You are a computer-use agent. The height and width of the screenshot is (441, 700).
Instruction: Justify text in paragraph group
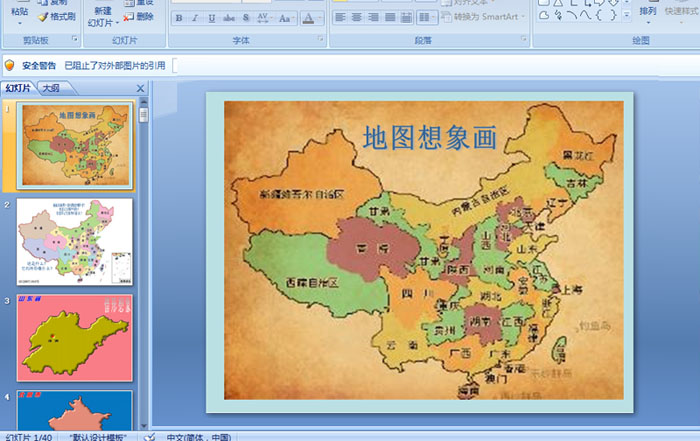pyautogui.click(x=390, y=17)
